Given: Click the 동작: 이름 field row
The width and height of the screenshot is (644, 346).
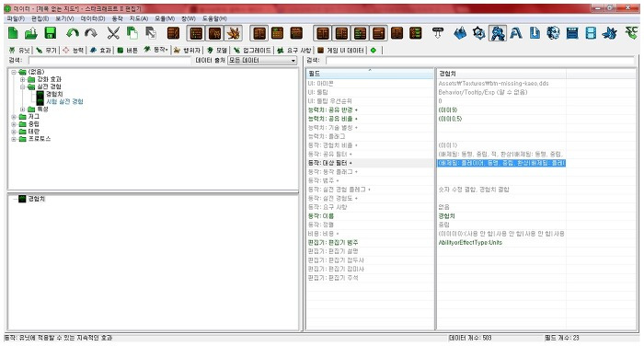Looking at the screenshot, I should [x=370, y=215].
